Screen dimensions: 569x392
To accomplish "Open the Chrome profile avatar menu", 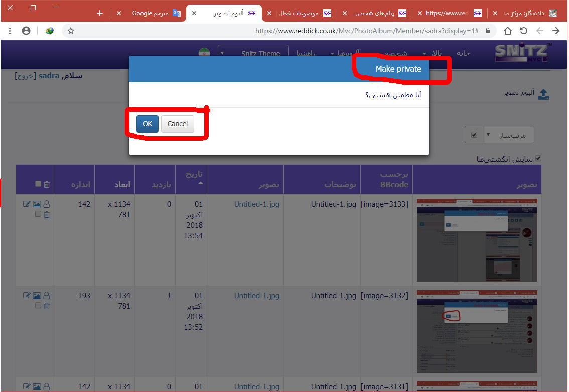I will tap(26, 31).
